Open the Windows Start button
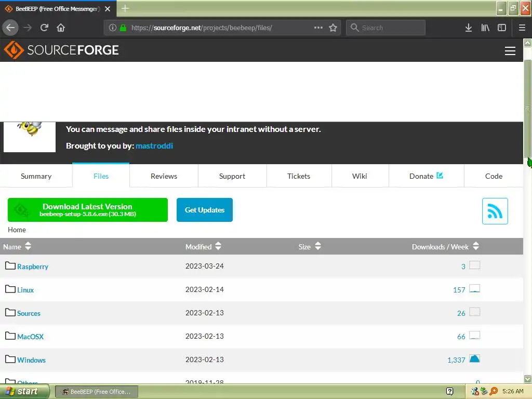The width and height of the screenshot is (532, 399). 24,392
